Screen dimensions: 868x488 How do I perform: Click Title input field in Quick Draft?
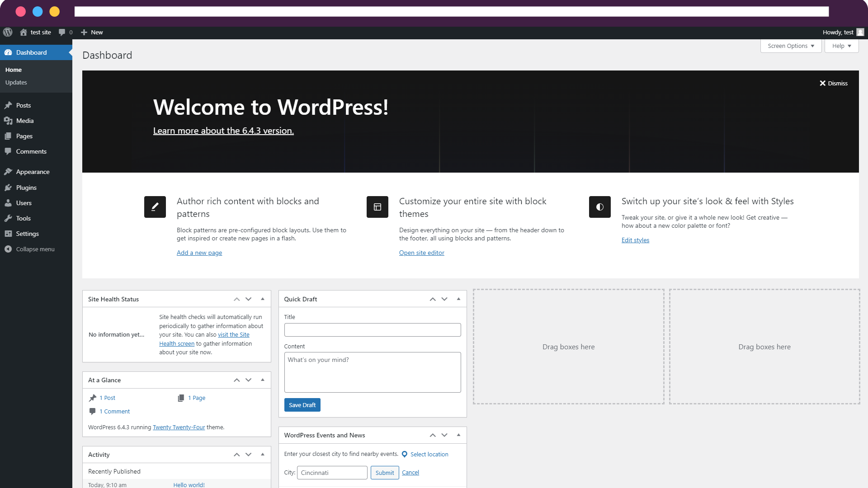pos(372,329)
